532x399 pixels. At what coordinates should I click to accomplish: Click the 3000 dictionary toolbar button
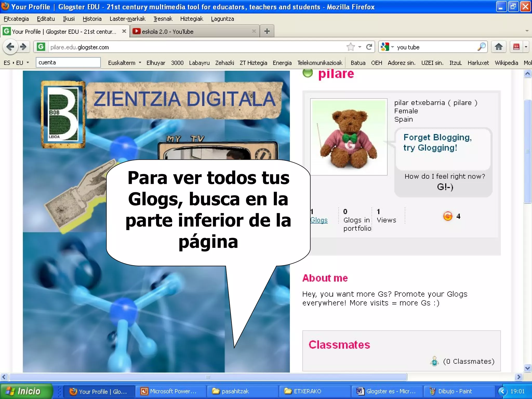[x=177, y=63]
